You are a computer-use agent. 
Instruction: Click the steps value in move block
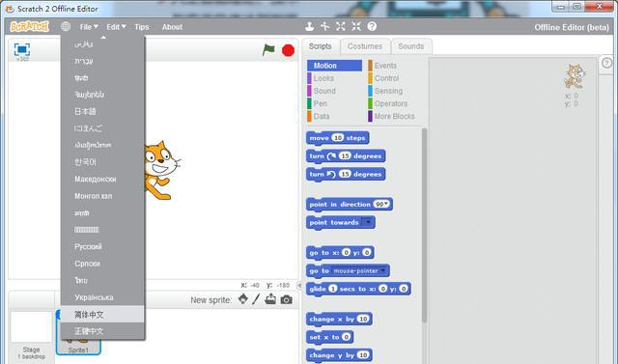coord(338,137)
